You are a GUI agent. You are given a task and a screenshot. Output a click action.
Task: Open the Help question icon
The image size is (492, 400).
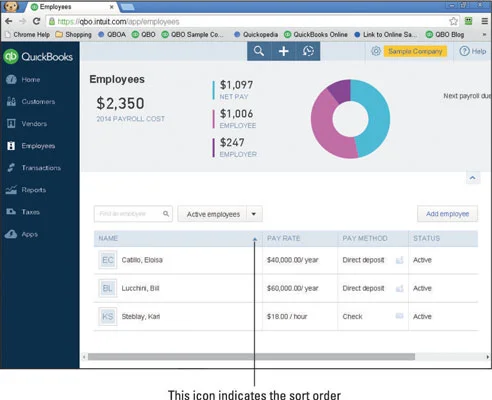pyautogui.click(x=464, y=51)
